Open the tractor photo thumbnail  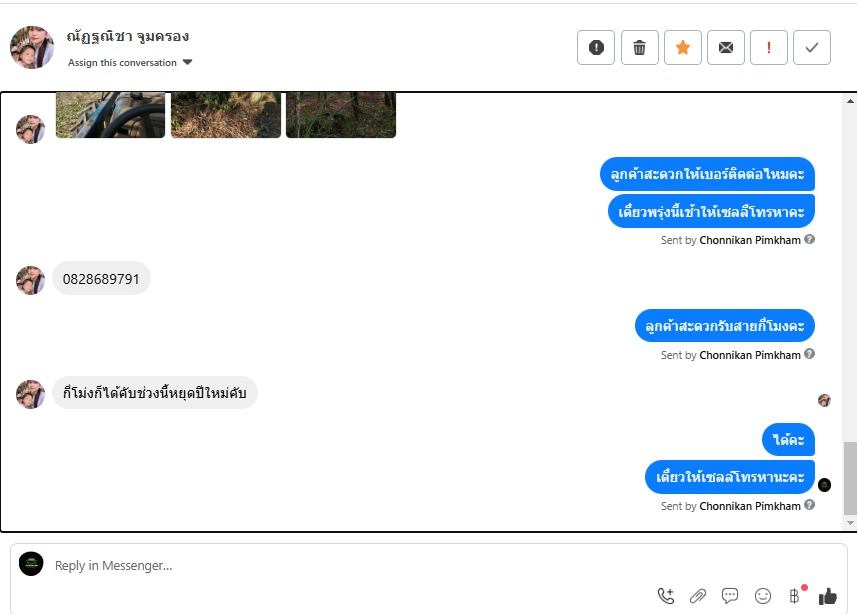(110, 115)
